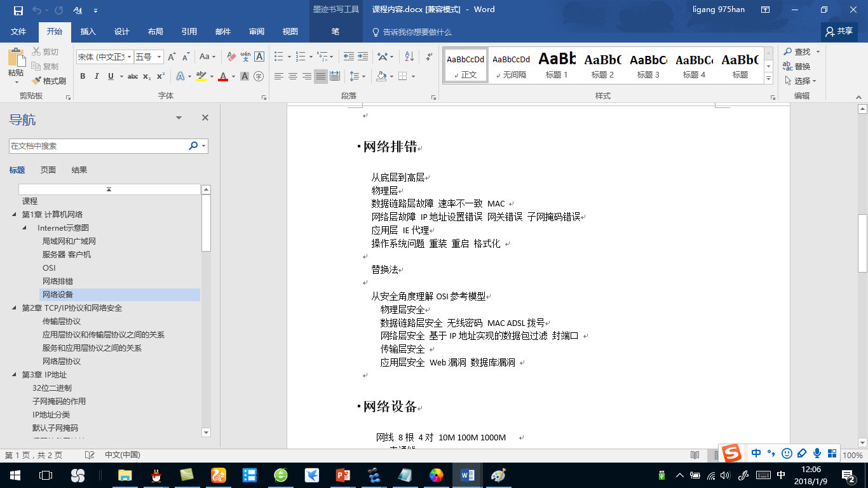Image resolution: width=868 pixels, height=488 pixels.
Task: Open the Paint app on the taskbar
Action: (x=498, y=475)
